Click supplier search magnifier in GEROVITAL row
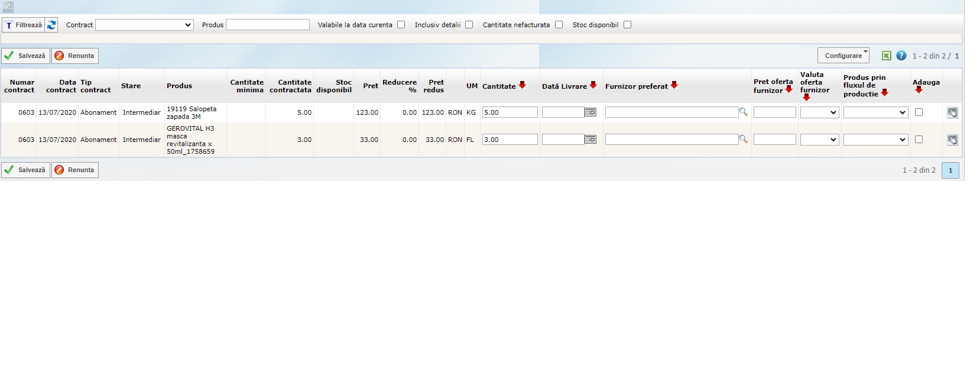 point(743,140)
